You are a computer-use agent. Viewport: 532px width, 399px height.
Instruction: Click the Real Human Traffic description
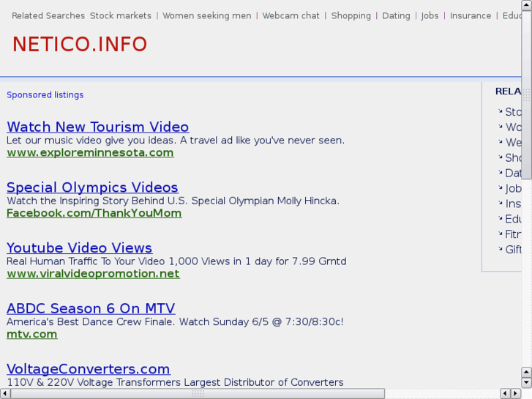pyautogui.click(x=176, y=261)
